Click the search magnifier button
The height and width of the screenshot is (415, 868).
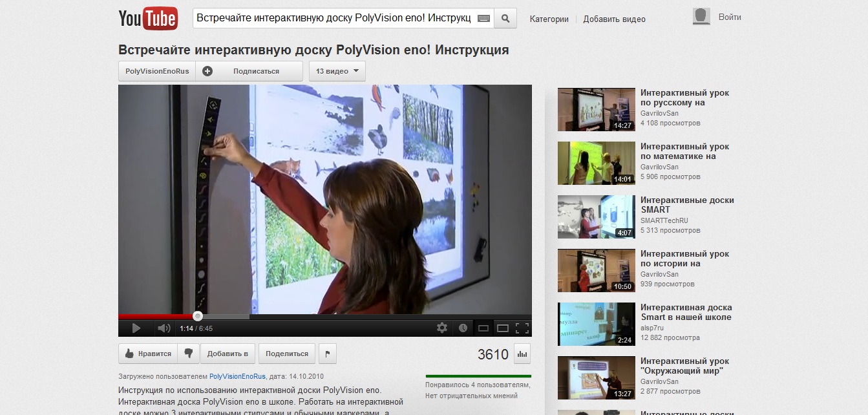[505, 18]
